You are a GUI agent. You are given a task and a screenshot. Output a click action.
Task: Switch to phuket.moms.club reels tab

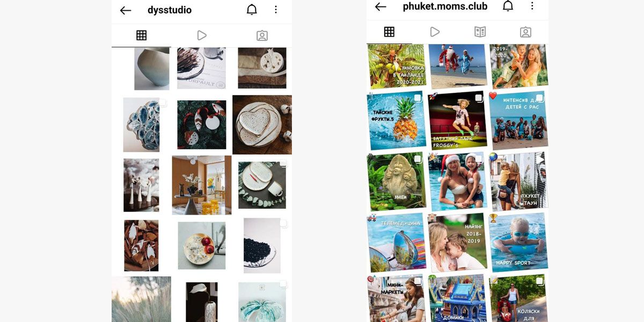coord(435,32)
